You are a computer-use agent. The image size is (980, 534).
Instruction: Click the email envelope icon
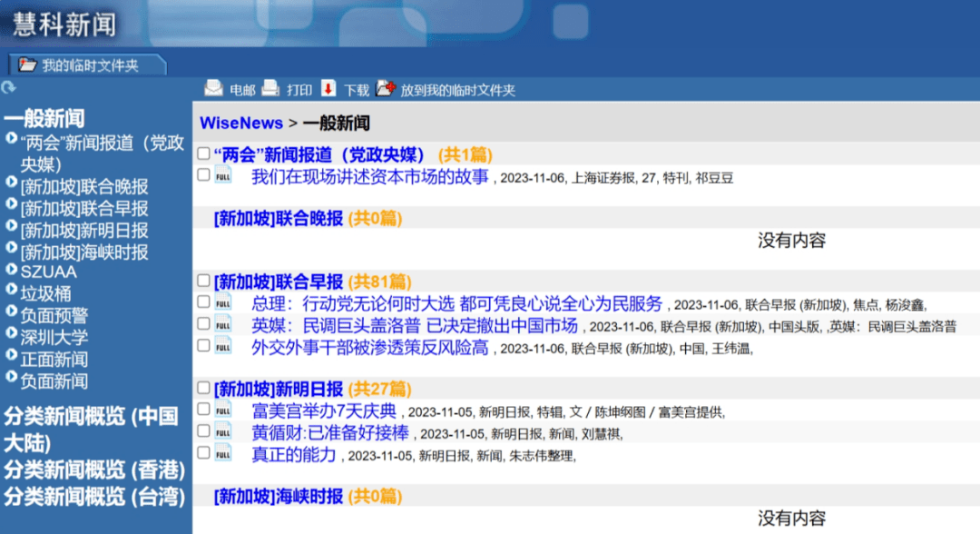click(x=214, y=89)
